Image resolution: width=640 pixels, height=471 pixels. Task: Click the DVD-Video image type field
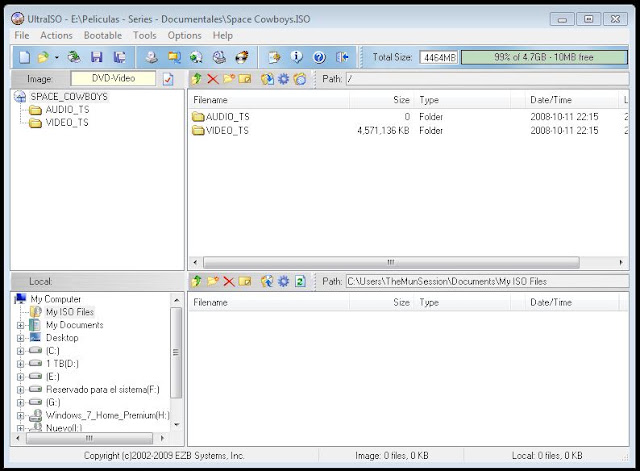113,78
